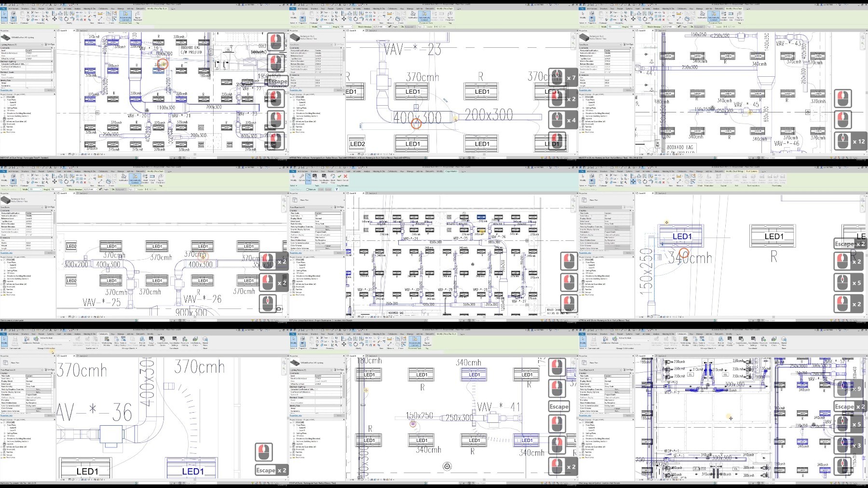Expand Views (all) node in Copy/Monitor frame browser
This screenshot has width=868, height=488.
click(x=291, y=260)
